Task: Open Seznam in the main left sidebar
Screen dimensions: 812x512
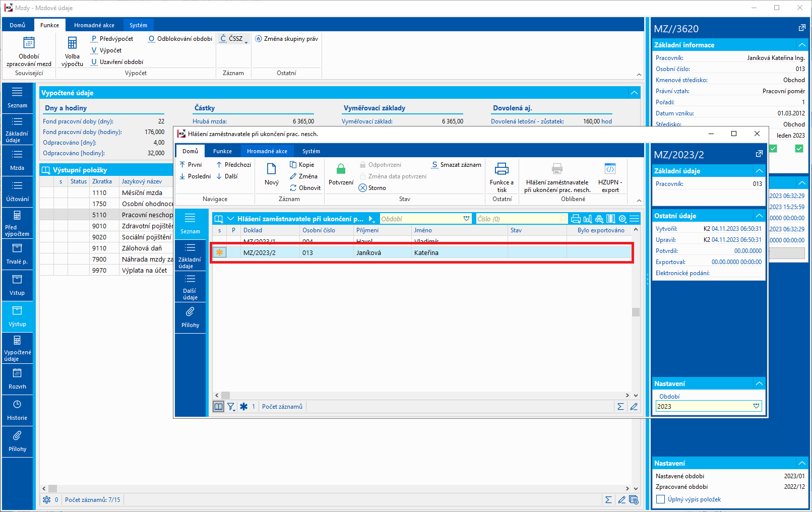Action: [17, 98]
